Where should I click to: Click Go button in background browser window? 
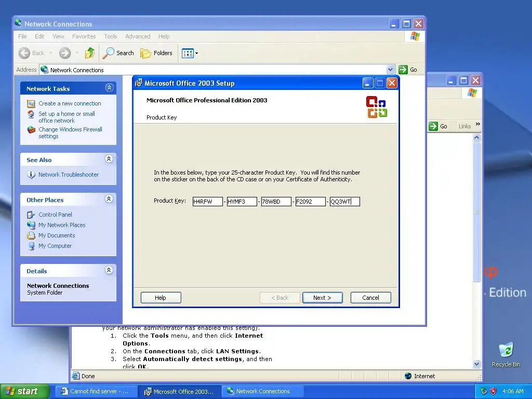[x=438, y=126]
